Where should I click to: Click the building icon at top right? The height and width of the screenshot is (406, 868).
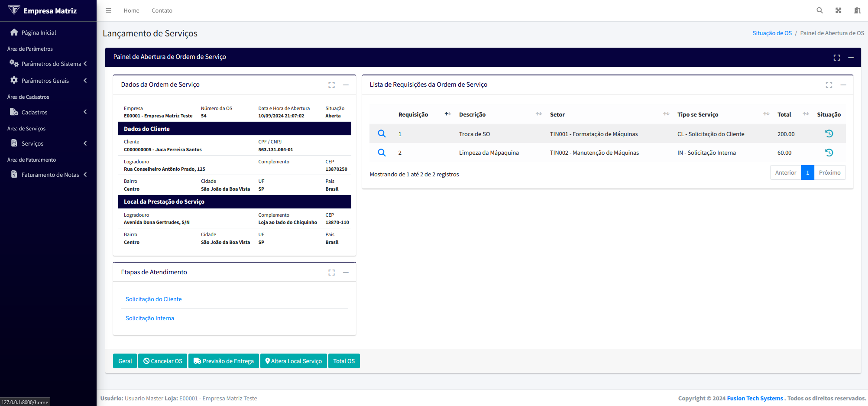tap(857, 10)
